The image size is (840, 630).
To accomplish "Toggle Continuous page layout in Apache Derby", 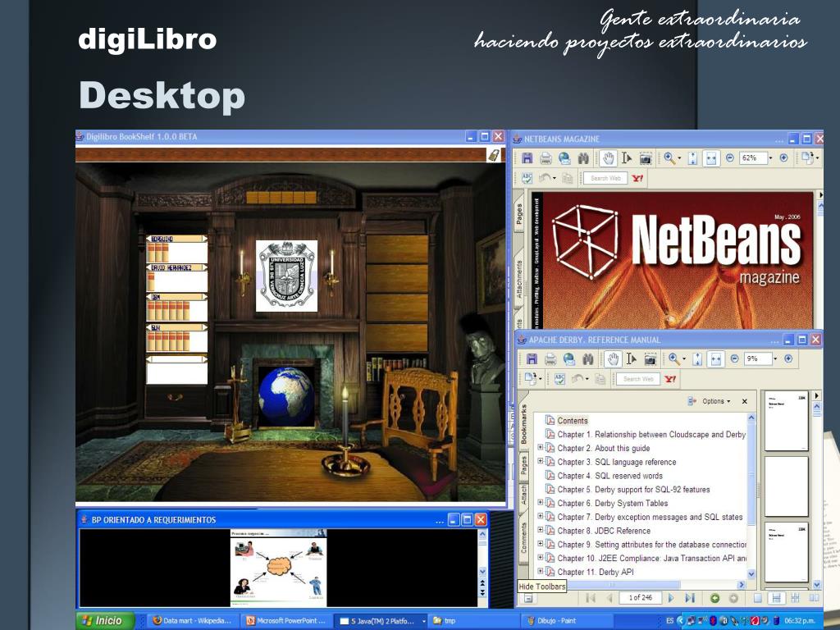I will click(x=776, y=598).
